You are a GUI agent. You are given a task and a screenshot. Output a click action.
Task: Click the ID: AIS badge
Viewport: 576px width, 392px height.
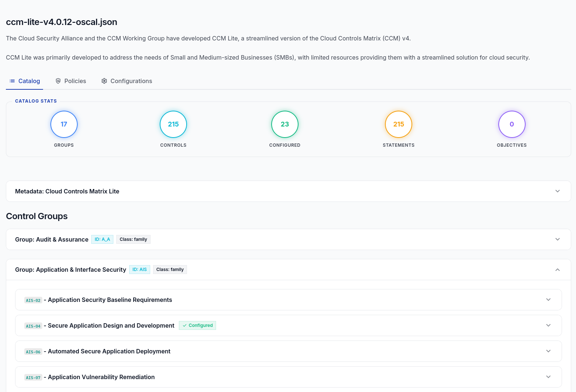pos(139,269)
